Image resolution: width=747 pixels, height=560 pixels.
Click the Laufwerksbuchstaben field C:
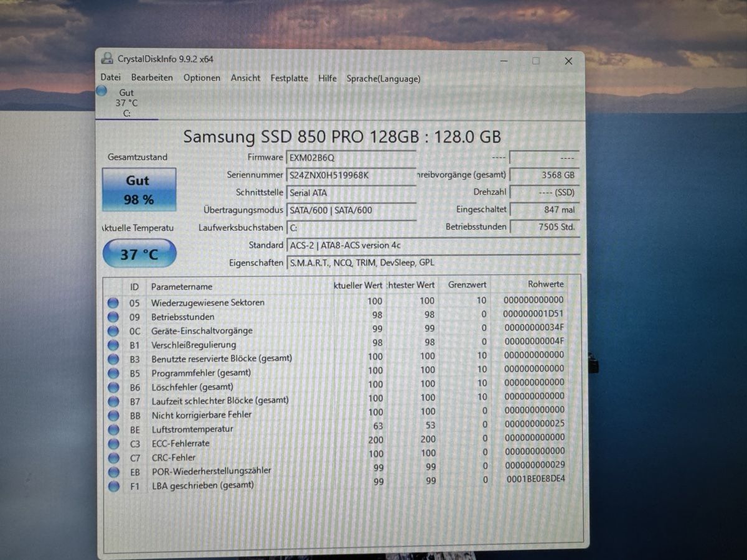click(351, 228)
